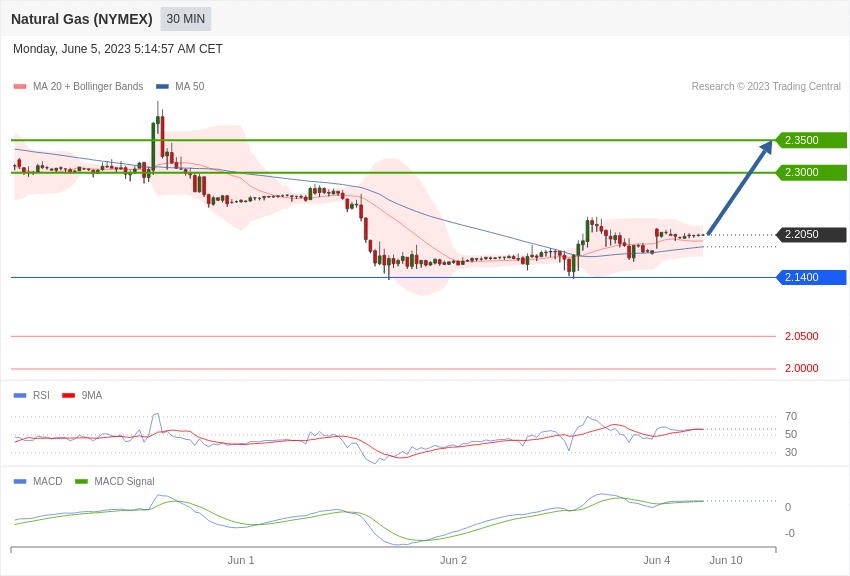Click the MACD 0 axis value
This screenshot has width=850, height=576.
(788, 508)
